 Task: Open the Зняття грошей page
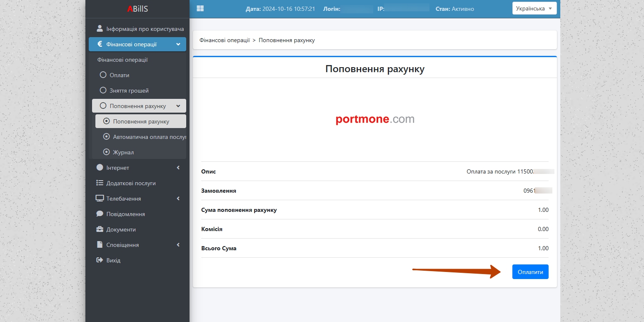[139, 91]
